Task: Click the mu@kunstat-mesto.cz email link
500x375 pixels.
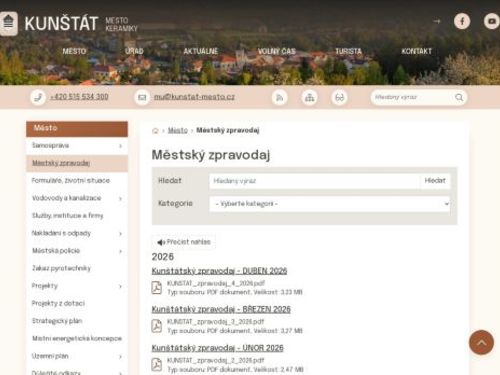Action: (194, 97)
